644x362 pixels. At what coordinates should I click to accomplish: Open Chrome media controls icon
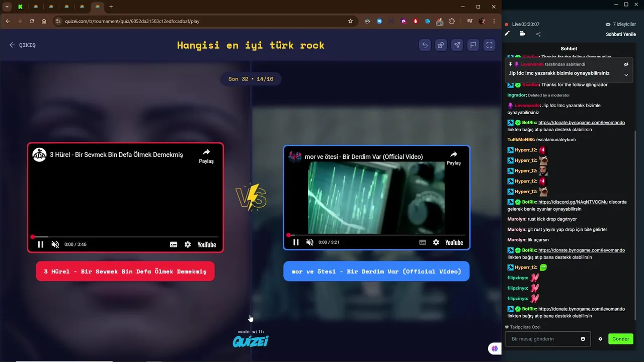(470, 21)
